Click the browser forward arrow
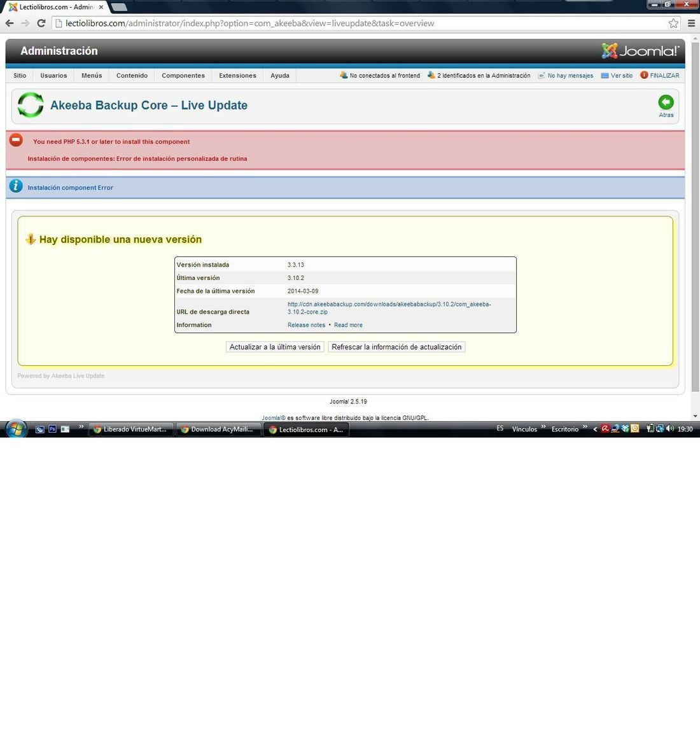The height and width of the screenshot is (752, 700). (25, 23)
